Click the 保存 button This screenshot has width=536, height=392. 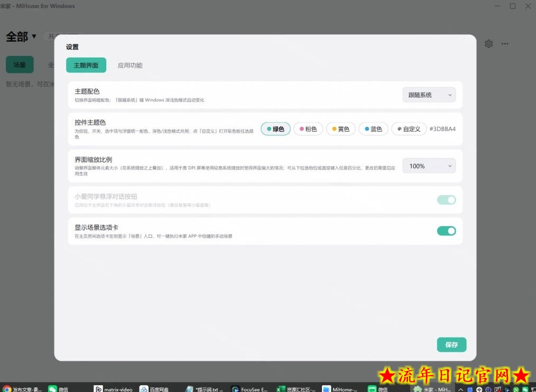tap(451, 345)
